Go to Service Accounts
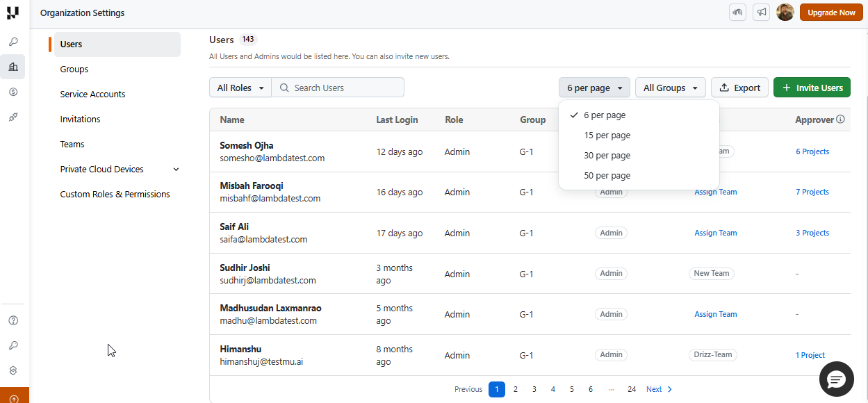868x403 pixels. click(93, 94)
